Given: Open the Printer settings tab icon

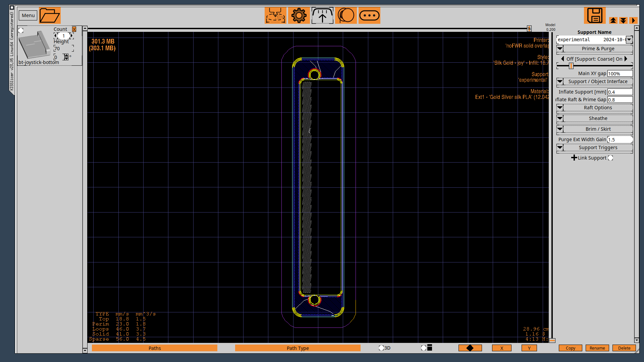Looking at the screenshot, I should click(x=275, y=15).
